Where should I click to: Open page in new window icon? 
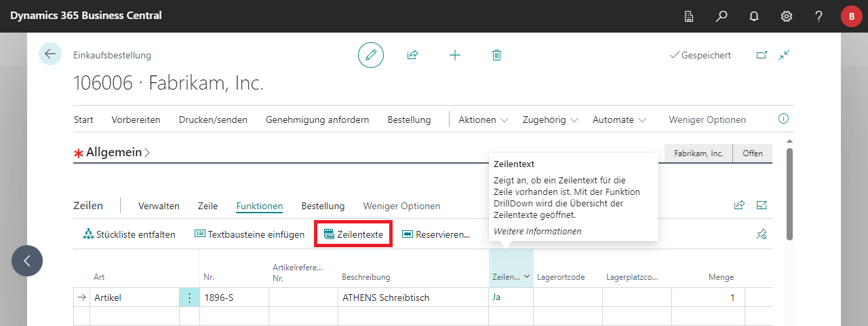(x=762, y=55)
